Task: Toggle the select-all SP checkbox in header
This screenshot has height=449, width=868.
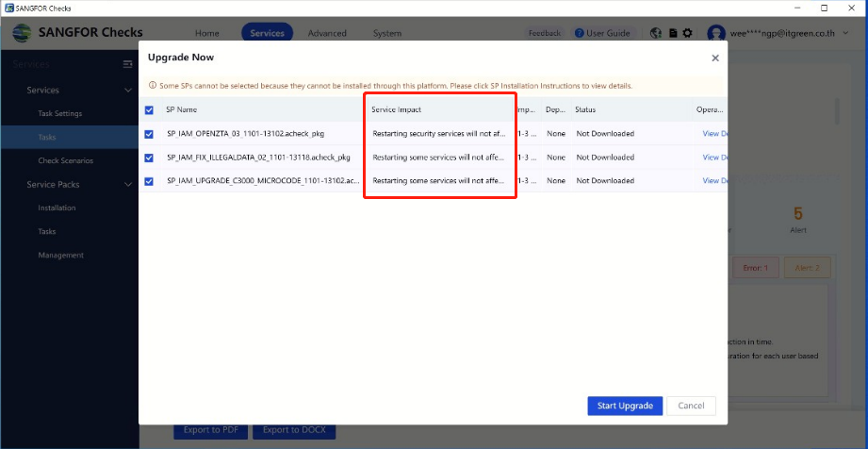Action: 149,110
